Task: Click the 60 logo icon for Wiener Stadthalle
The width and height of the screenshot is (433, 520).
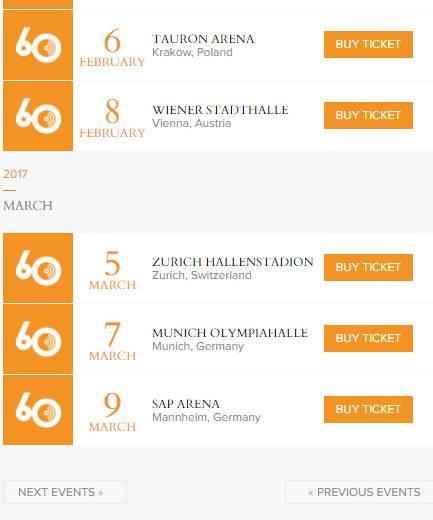Action: pyautogui.click(x=38, y=116)
